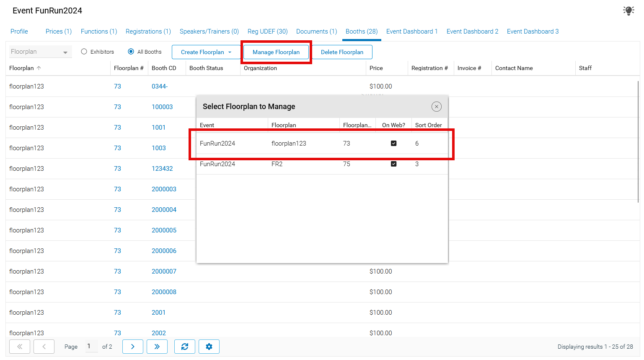The image size is (644, 360).
Task: Expand the Create Floorplan dropdown button
Action: 206,52
